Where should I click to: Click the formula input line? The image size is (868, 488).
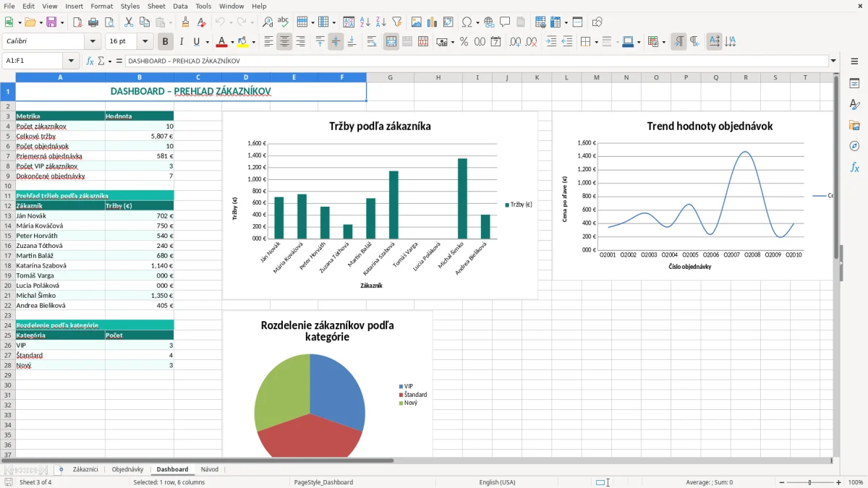pyautogui.click(x=477, y=61)
